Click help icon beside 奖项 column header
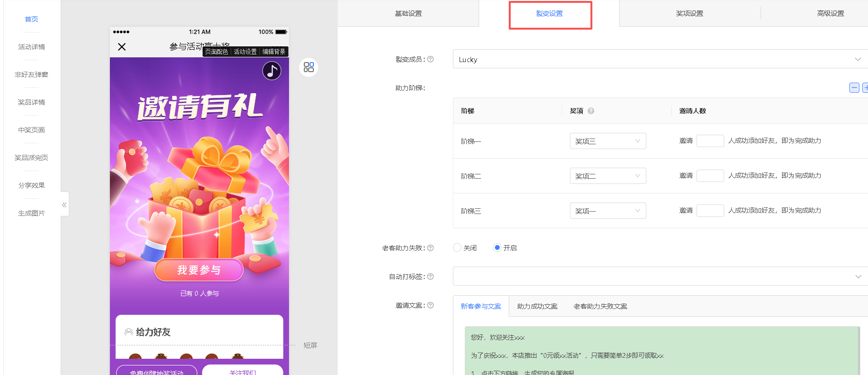 point(591,111)
